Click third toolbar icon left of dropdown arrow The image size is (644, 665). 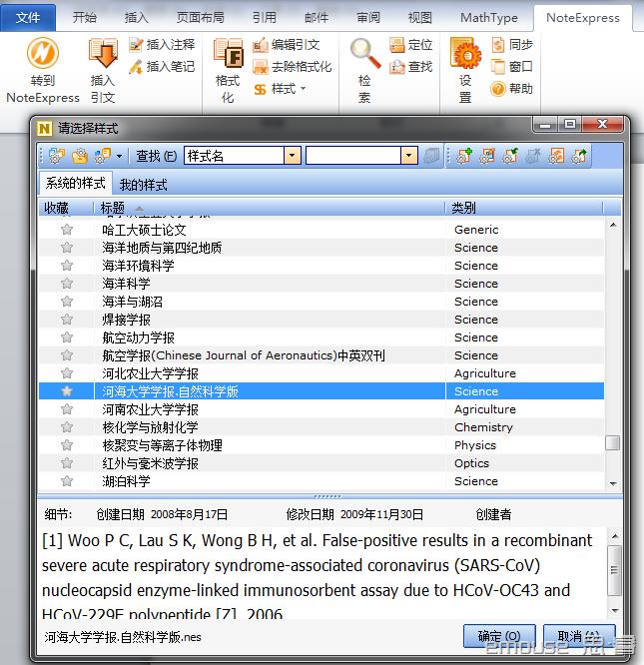click(x=103, y=156)
